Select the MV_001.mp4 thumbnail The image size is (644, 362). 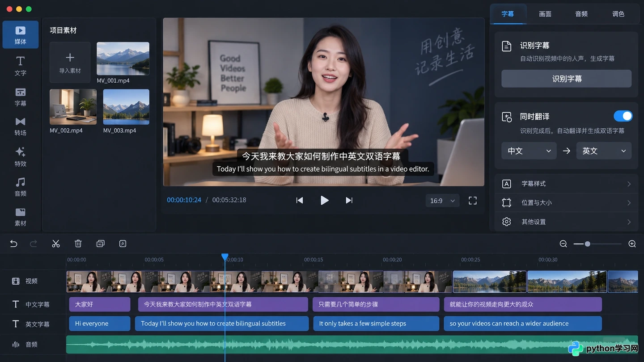tap(123, 59)
